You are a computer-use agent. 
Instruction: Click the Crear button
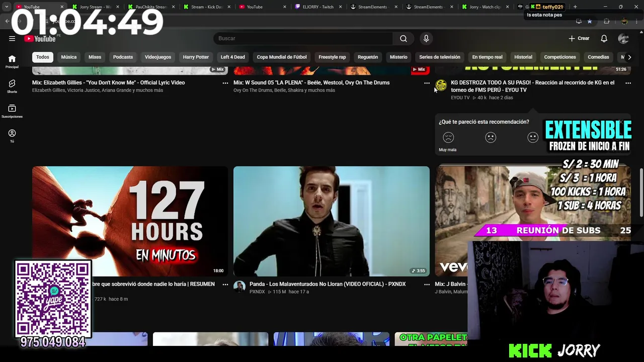coord(579,38)
